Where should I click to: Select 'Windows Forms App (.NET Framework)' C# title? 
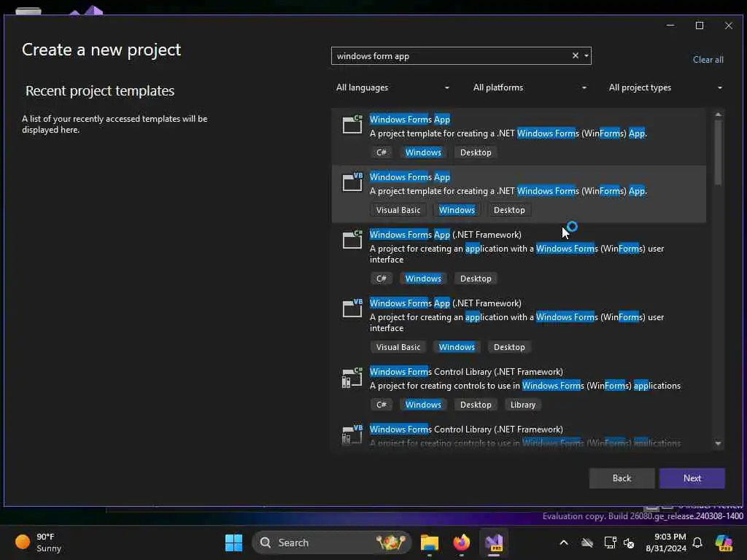[x=446, y=235]
